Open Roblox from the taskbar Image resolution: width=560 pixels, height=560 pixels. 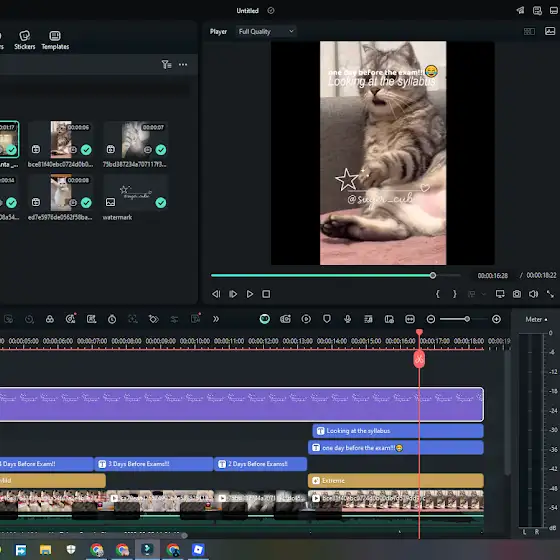(198, 550)
